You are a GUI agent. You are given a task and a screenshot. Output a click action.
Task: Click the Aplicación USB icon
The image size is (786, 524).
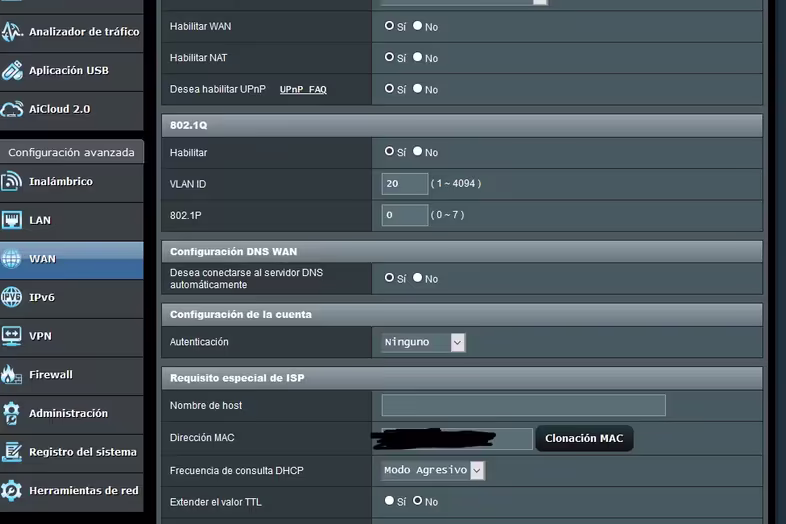click(12, 70)
